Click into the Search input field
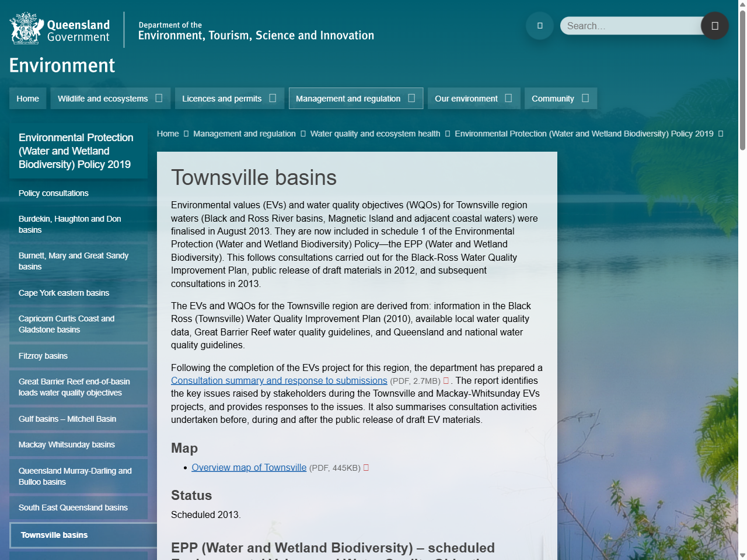Viewport: 747px width, 560px height. coord(630,26)
